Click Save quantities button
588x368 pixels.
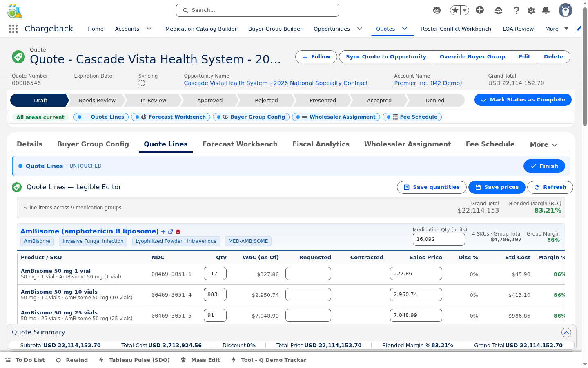(x=432, y=187)
